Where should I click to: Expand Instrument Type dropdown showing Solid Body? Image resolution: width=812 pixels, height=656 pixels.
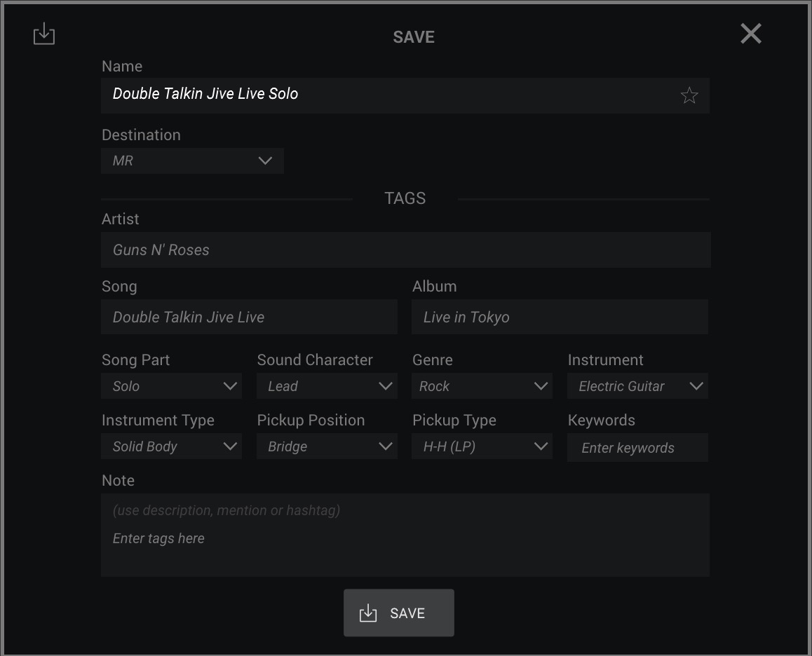click(171, 446)
